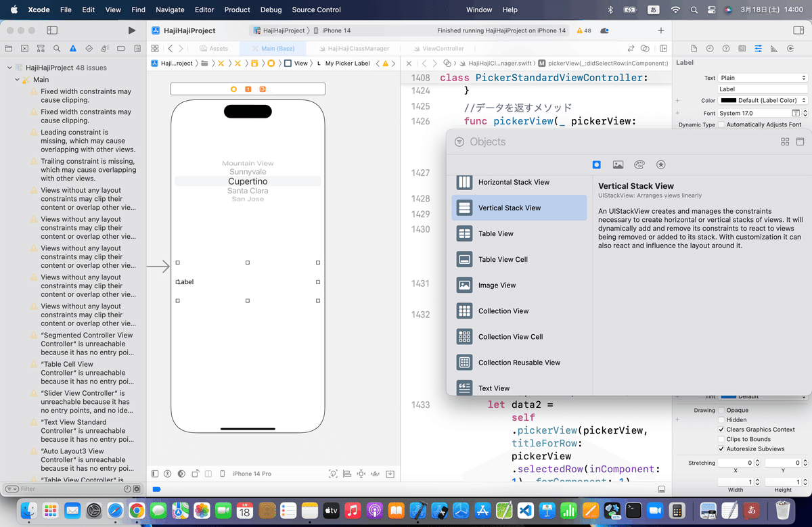The width and height of the screenshot is (812, 527).
Task: Click the Stretching X stepper
Action: coord(758,463)
